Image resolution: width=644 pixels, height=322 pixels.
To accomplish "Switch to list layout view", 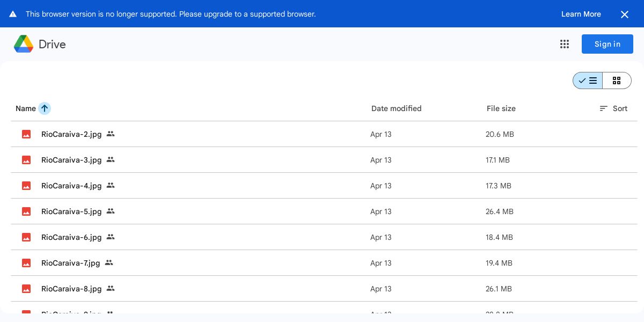I will point(588,80).
